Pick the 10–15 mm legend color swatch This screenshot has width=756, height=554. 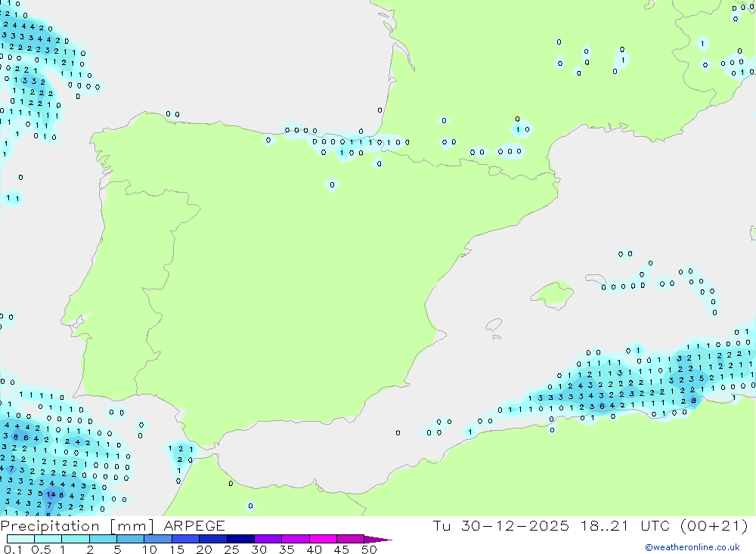pos(158,539)
